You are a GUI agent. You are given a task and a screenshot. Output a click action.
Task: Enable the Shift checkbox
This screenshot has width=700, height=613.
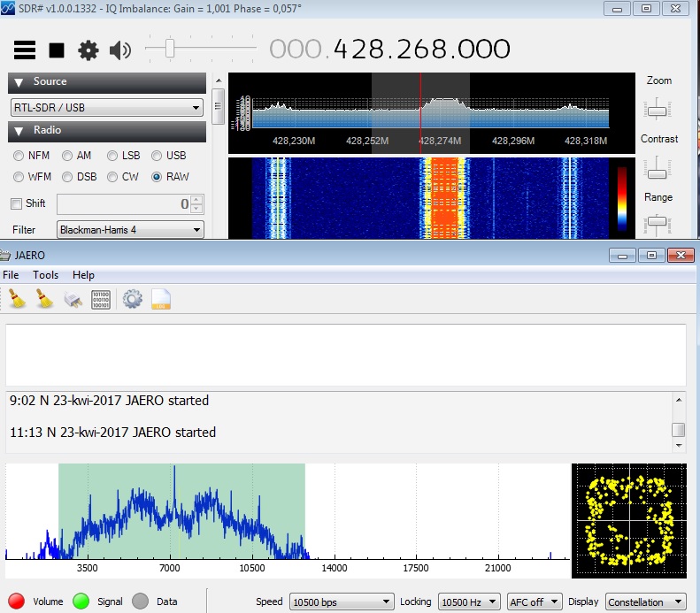(16, 203)
